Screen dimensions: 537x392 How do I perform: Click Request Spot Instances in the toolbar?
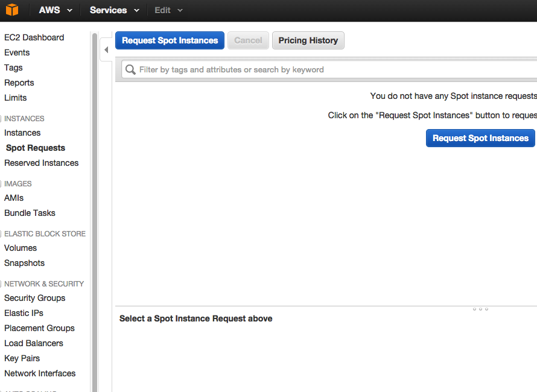click(170, 40)
